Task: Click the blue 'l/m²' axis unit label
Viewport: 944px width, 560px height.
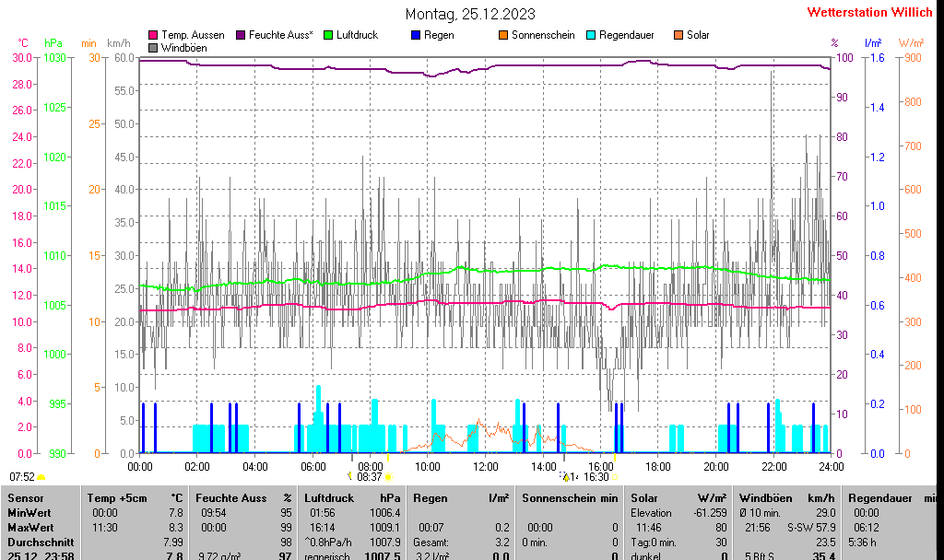Action: (x=873, y=43)
